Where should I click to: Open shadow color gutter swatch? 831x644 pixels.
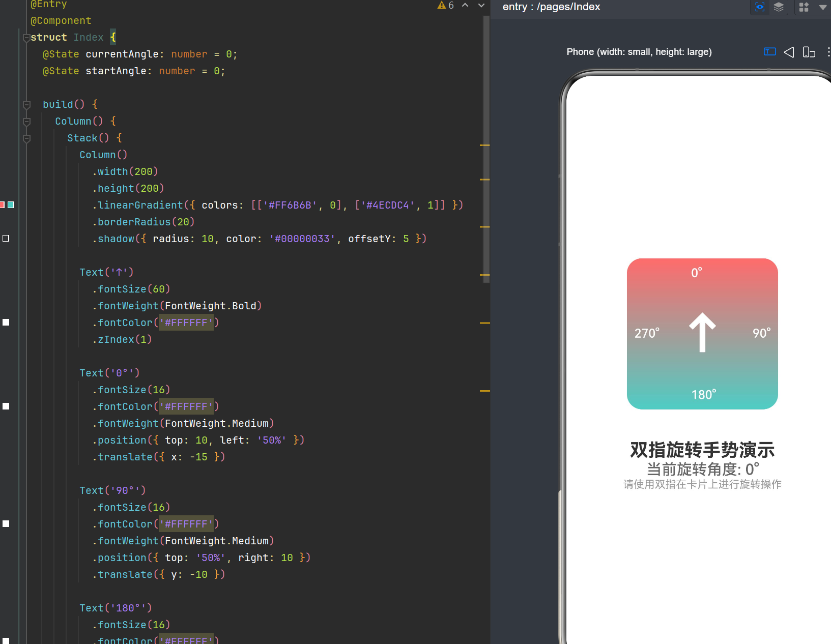(x=6, y=239)
